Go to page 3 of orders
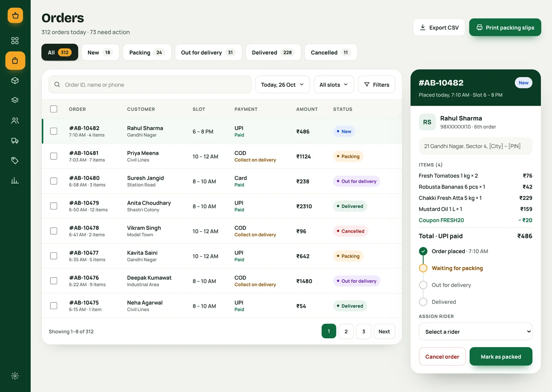 364,331
